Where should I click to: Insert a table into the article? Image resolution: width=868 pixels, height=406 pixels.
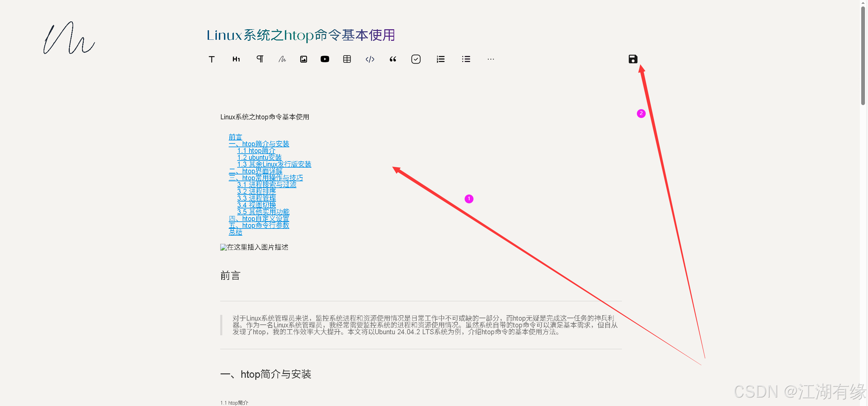coord(347,59)
